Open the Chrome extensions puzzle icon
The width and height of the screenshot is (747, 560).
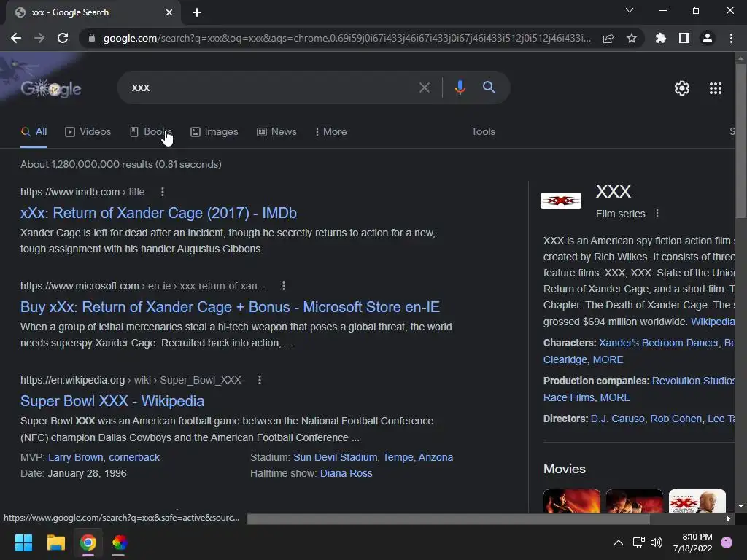661,38
